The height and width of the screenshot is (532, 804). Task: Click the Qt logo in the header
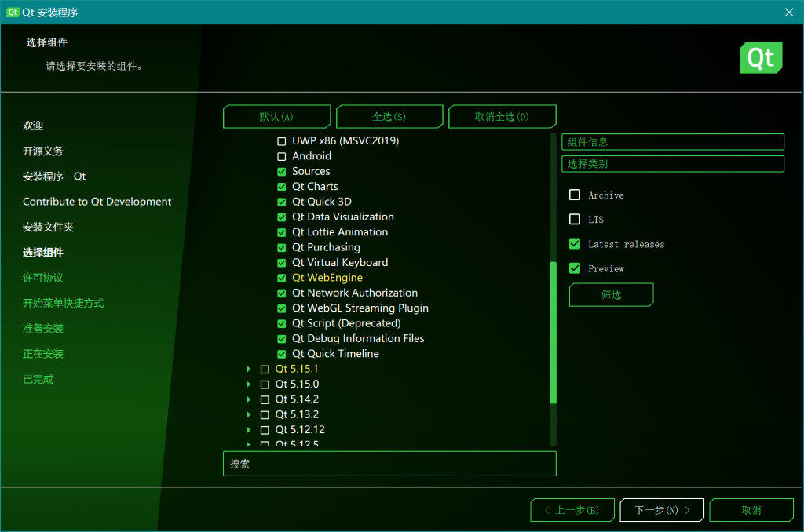point(760,58)
